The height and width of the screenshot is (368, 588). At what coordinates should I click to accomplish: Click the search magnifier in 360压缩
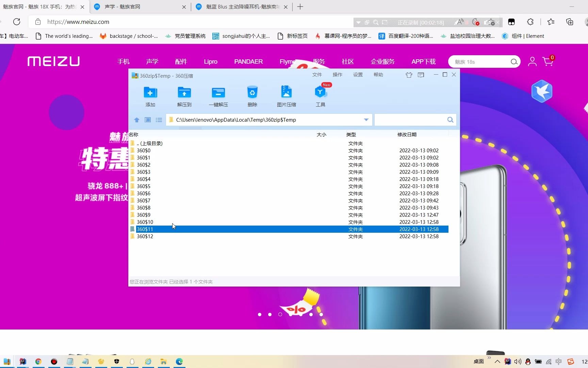click(450, 120)
